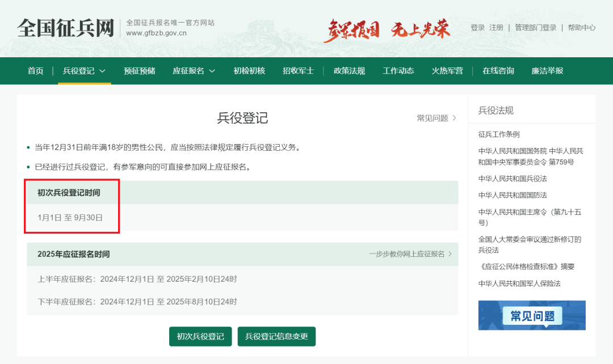Viewport: 613px width, 364px height.
Task: Open 在线咨询 online consultation
Action: pos(498,70)
